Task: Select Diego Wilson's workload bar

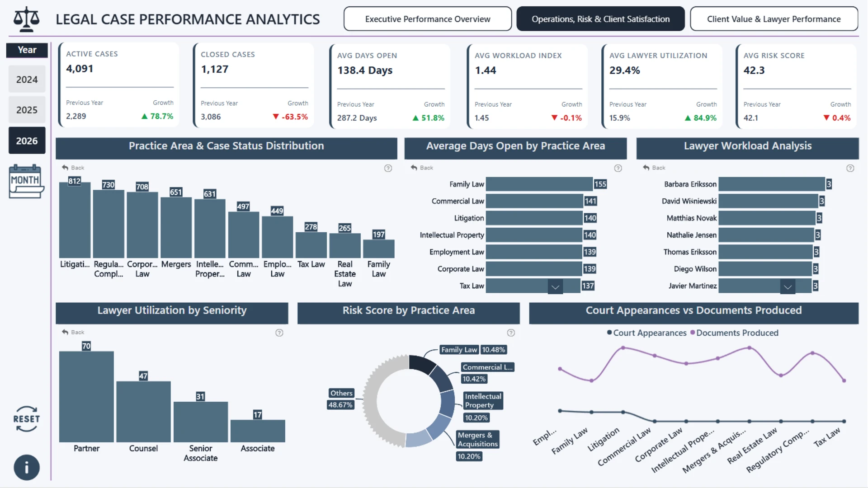Action: (765, 269)
